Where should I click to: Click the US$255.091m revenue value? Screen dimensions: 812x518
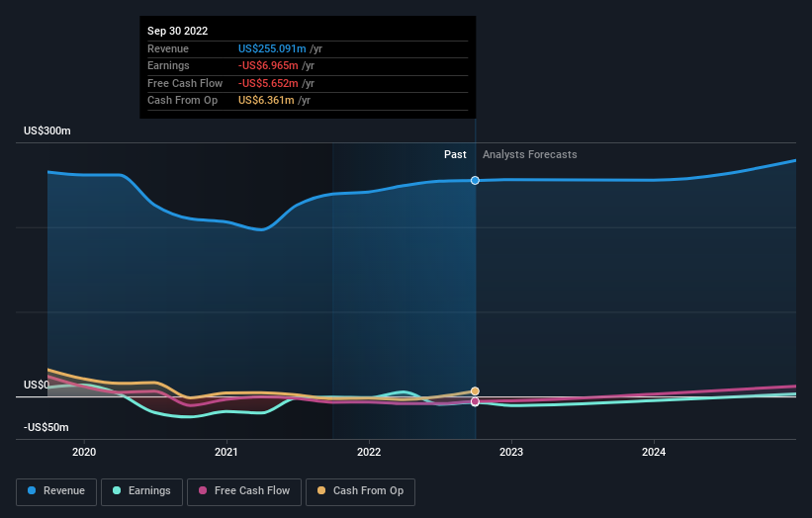(272, 48)
